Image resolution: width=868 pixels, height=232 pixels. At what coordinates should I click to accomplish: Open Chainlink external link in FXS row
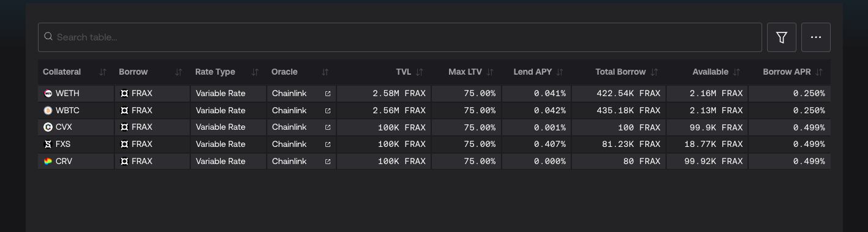[x=328, y=144]
